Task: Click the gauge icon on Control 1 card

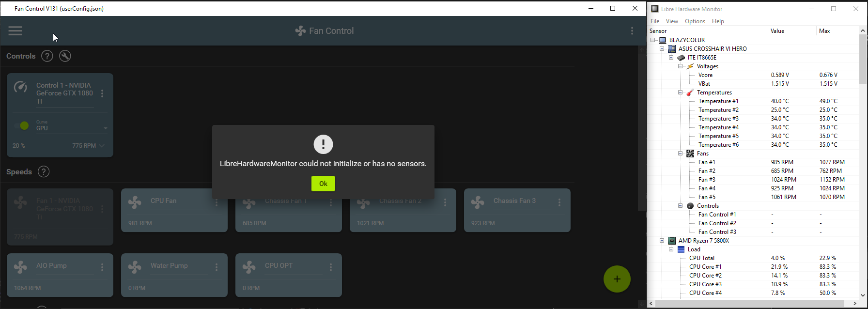Action: (x=20, y=87)
